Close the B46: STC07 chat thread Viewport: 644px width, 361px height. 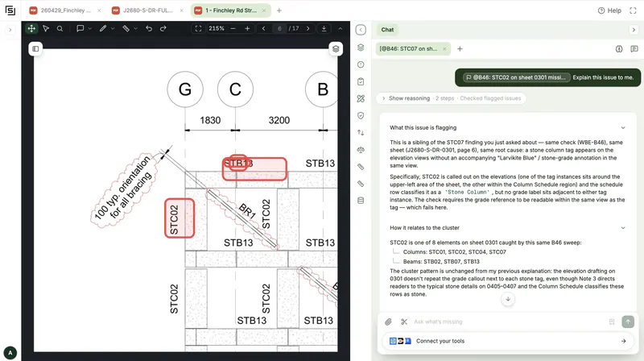(444, 48)
